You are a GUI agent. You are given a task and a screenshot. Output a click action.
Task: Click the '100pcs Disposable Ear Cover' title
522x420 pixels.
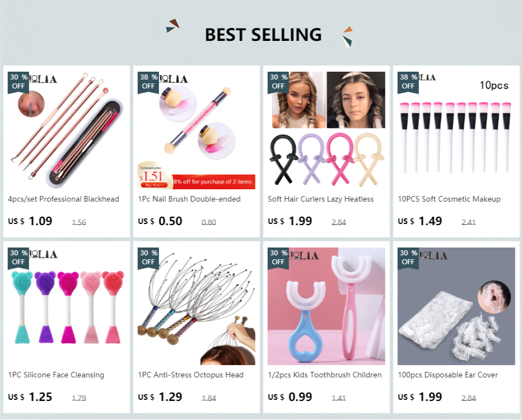(x=448, y=375)
